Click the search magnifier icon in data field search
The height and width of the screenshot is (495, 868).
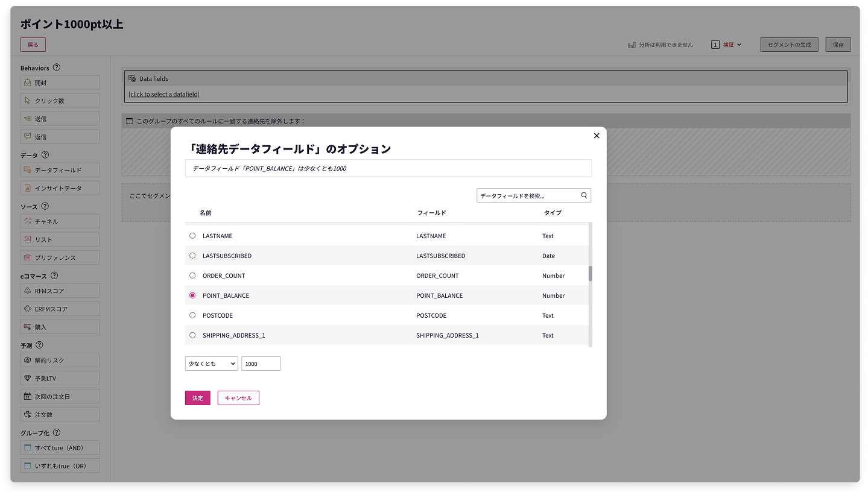coord(583,195)
